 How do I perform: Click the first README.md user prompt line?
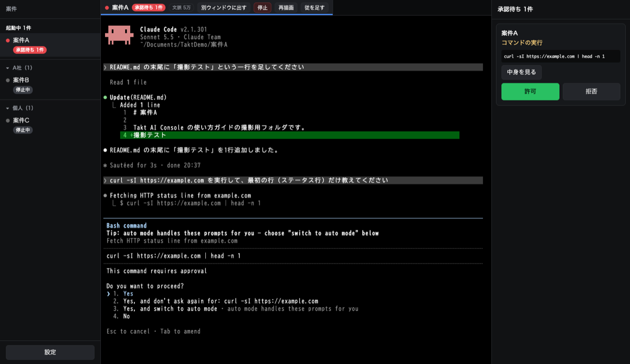click(x=293, y=67)
